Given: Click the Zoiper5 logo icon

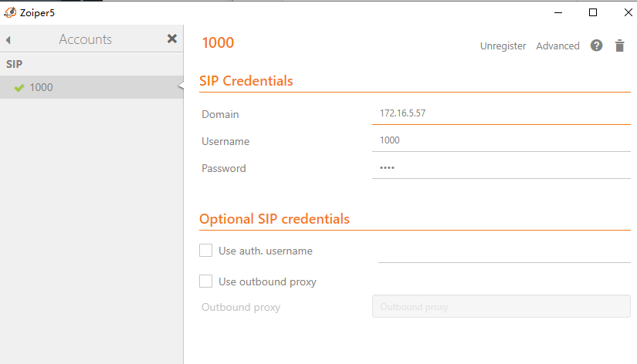Looking at the screenshot, I should pos(10,12).
